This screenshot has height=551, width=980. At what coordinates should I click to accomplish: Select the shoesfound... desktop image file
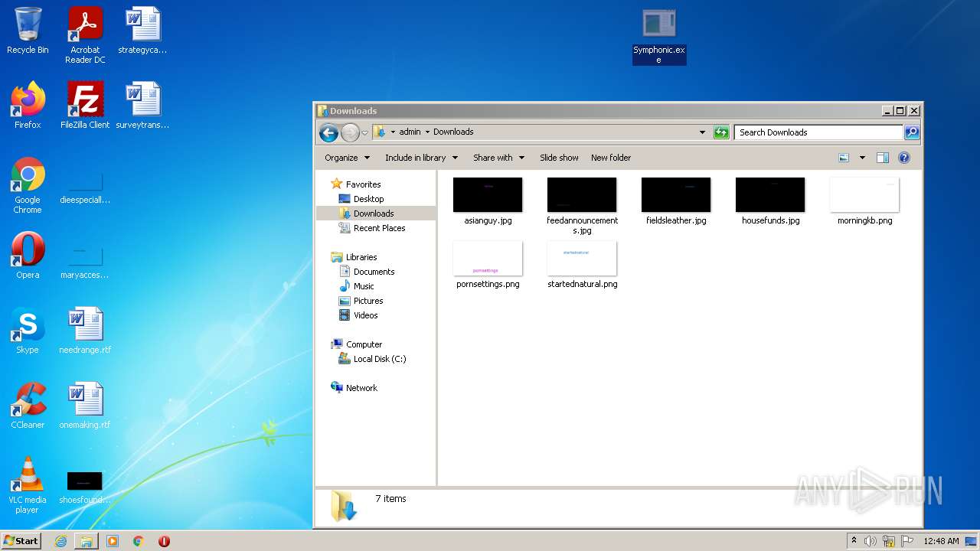pos(85,487)
